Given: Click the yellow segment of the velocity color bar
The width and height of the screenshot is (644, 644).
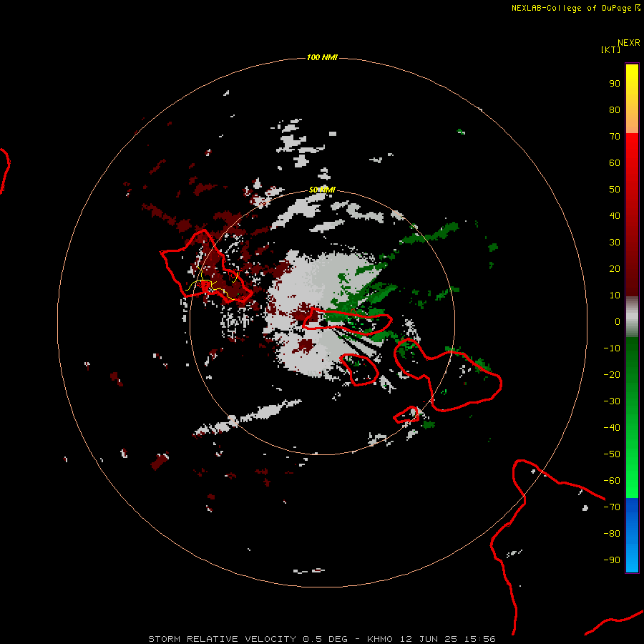Looking at the screenshot, I should [x=632, y=99].
